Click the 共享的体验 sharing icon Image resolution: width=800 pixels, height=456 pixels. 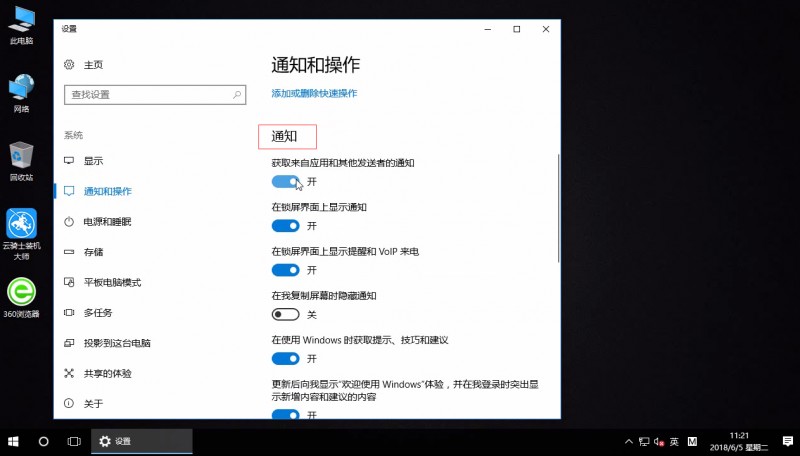tap(69, 373)
